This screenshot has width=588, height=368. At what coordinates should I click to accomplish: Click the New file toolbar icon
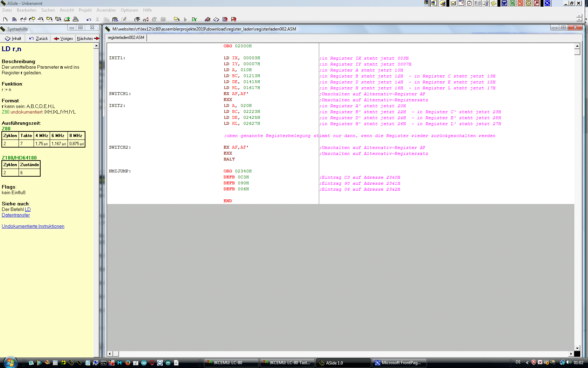pos(5,19)
